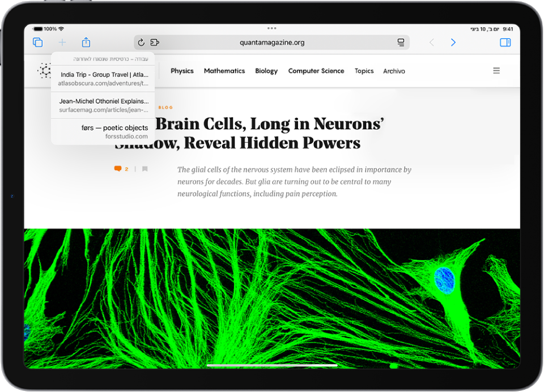Expand the hamburger menu on Quanta site
The height and width of the screenshot is (392, 544).
tap(496, 71)
